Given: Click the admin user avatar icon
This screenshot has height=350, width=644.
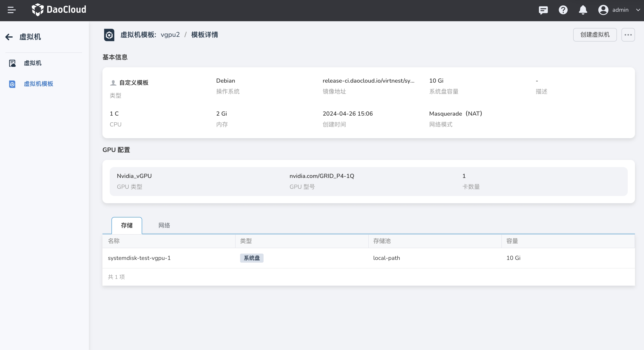Looking at the screenshot, I should point(603,10).
